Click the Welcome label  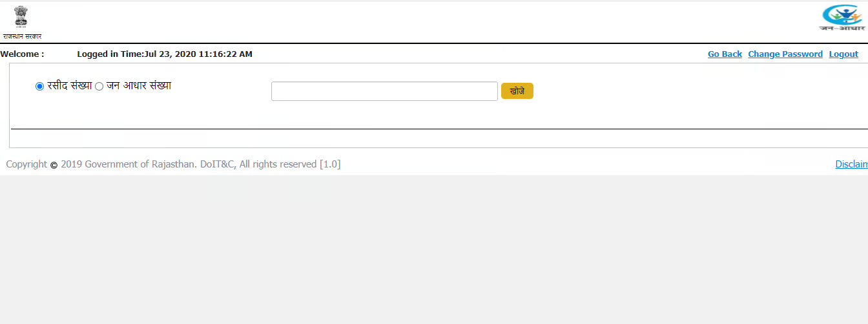[x=22, y=54]
